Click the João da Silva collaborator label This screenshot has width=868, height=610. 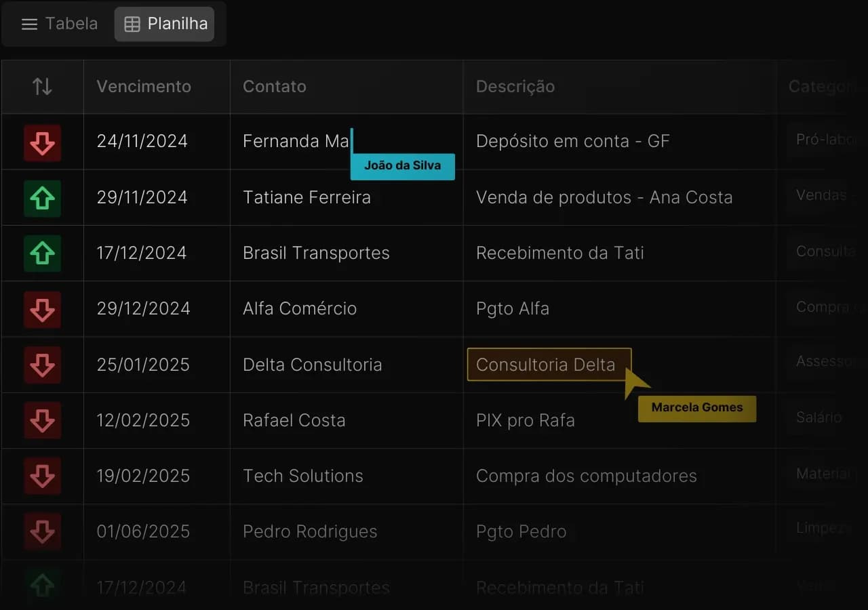click(x=402, y=165)
